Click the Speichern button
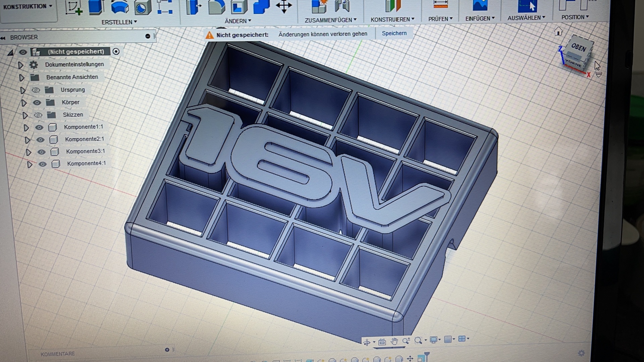This screenshot has height=362, width=644. [394, 33]
